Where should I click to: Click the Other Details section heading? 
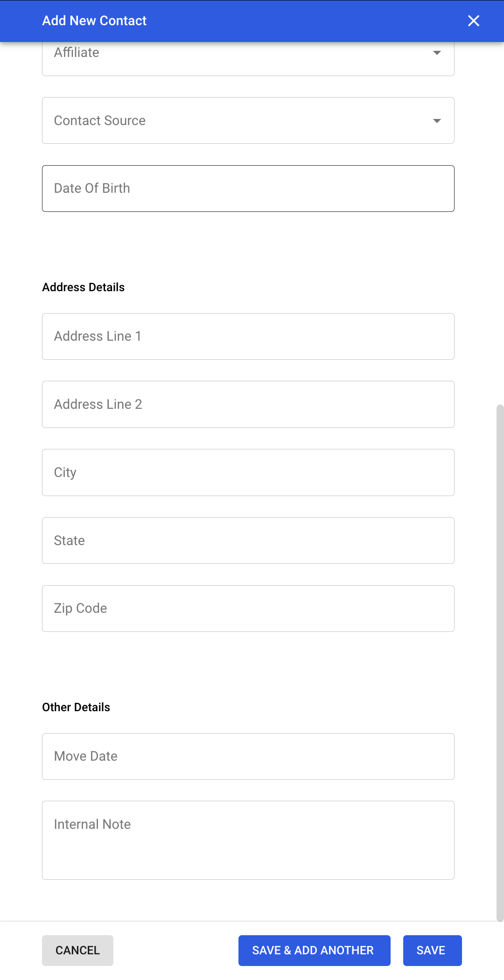pyautogui.click(x=76, y=707)
